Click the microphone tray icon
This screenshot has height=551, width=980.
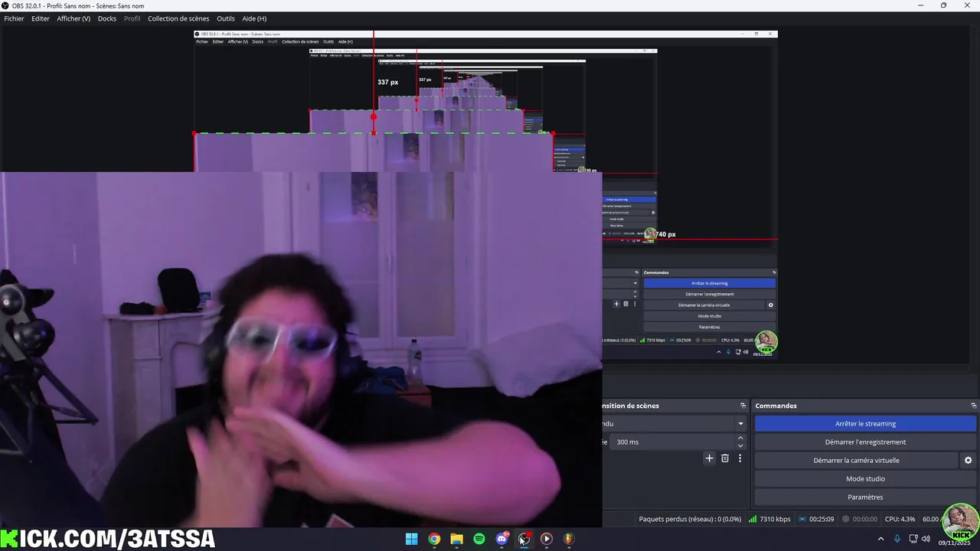tap(897, 539)
